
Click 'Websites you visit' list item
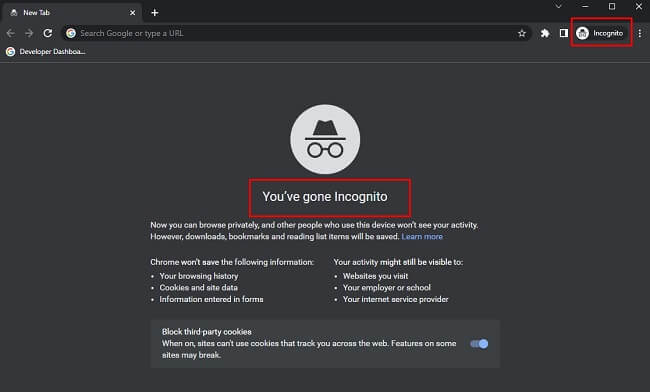coord(376,276)
